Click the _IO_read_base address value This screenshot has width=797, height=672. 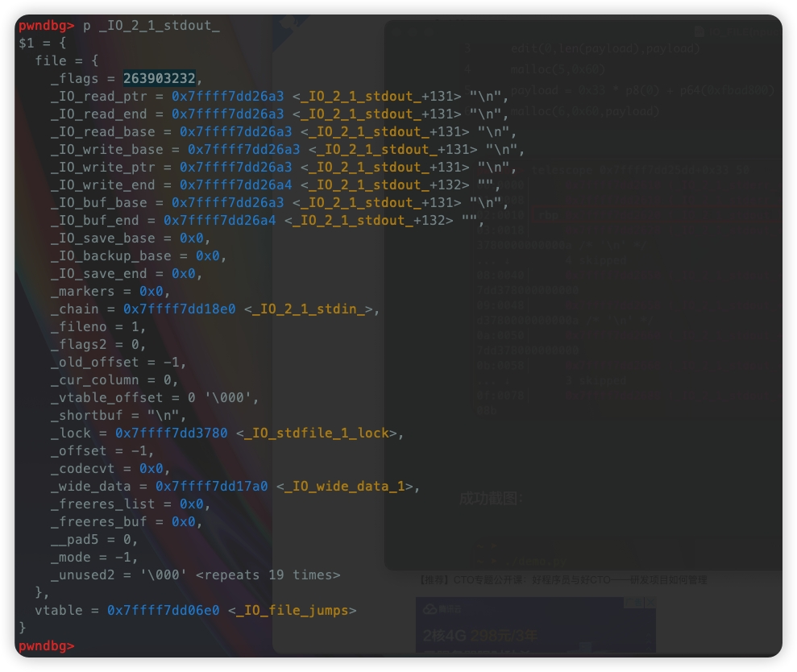point(236,131)
